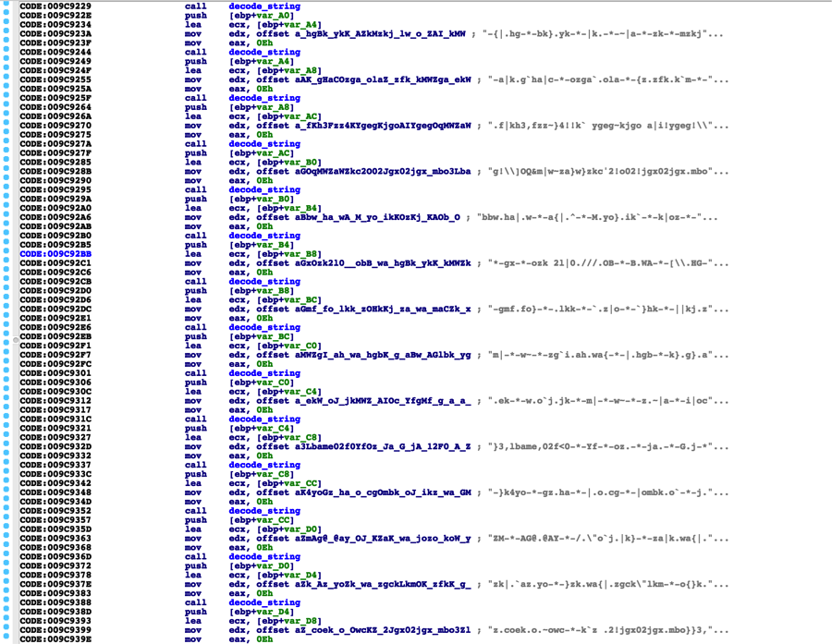
Task: Click margin dot beside address 009C931C
Action: tap(7, 419)
